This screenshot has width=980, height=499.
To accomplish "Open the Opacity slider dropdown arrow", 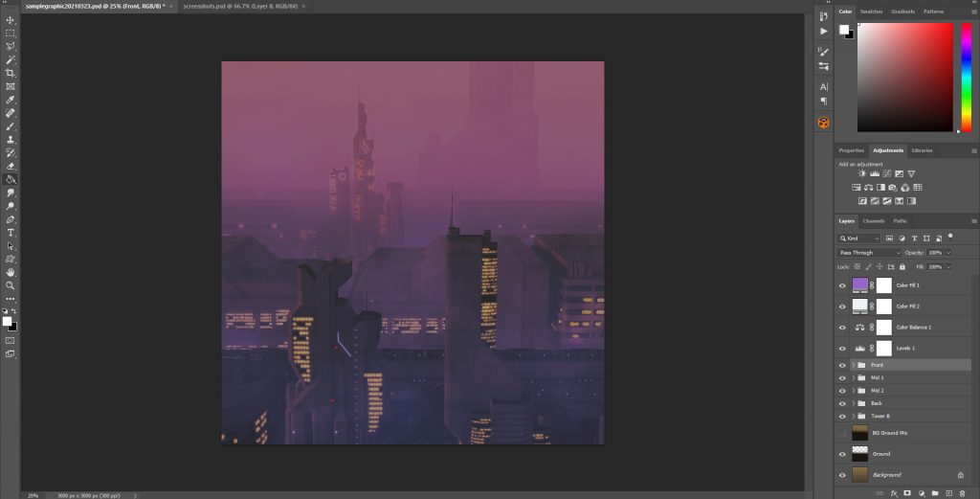I will (x=948, y=253).
